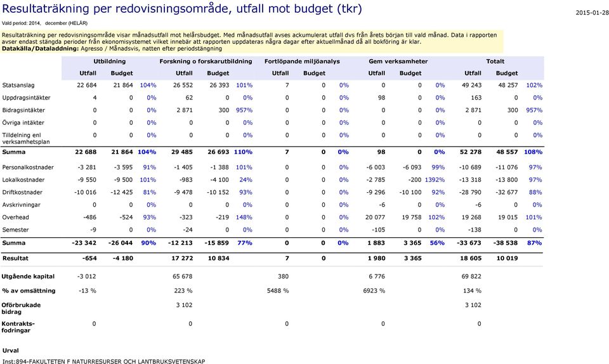Click the Lokalkostnader row label
Image resolution: width=609 pixels, height=364 pixels.
23,179
